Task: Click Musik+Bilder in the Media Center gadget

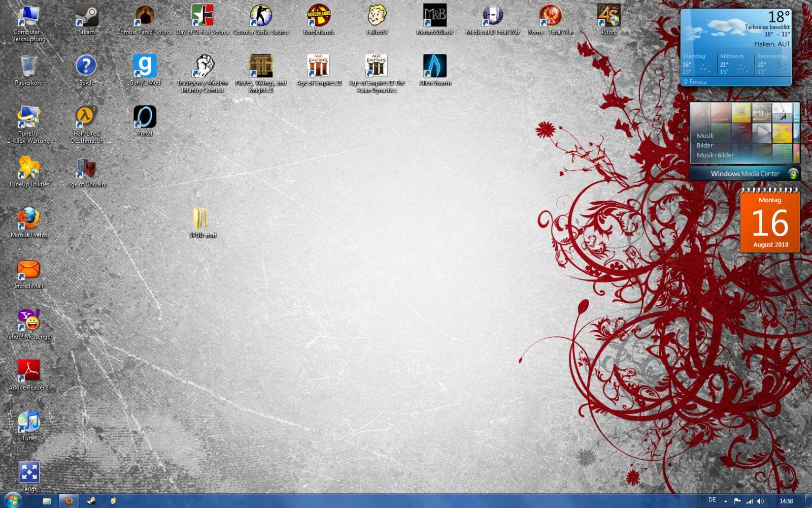Action: click(715, 155)
